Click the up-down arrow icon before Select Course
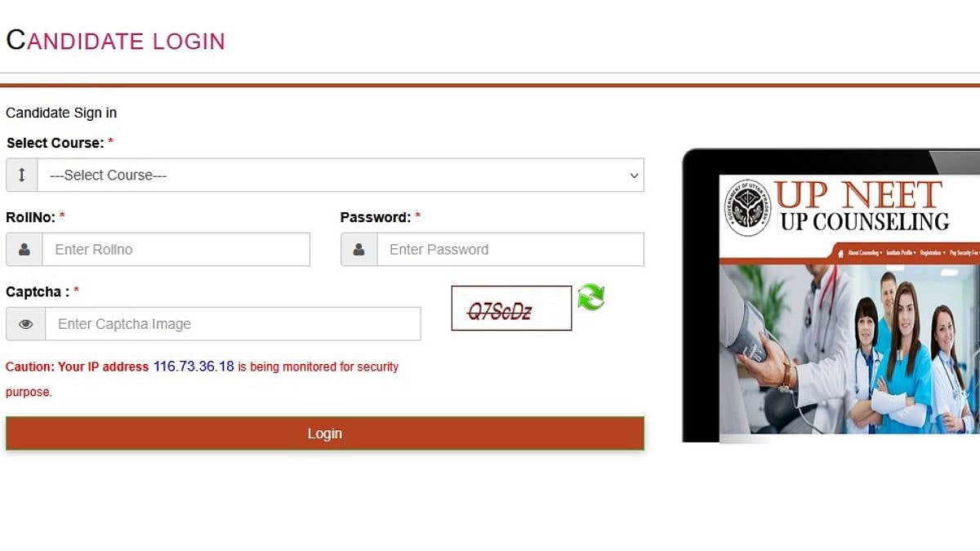Viewport: 980px width, 551px height. click(22, 175)
